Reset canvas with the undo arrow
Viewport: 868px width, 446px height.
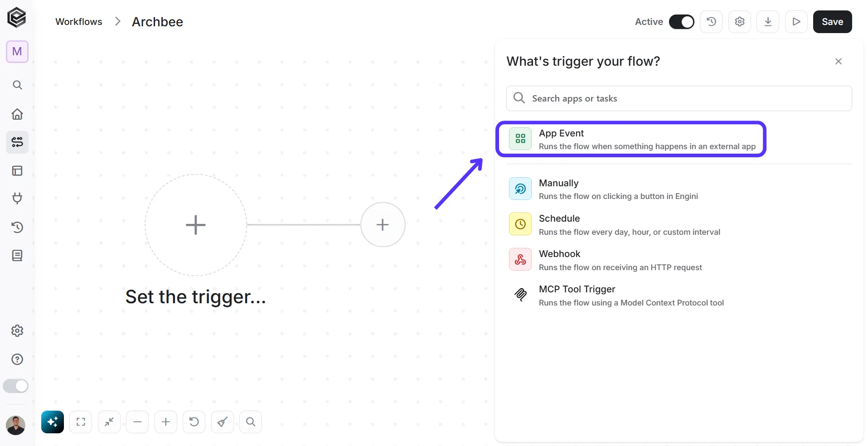[x=194, y=422]
